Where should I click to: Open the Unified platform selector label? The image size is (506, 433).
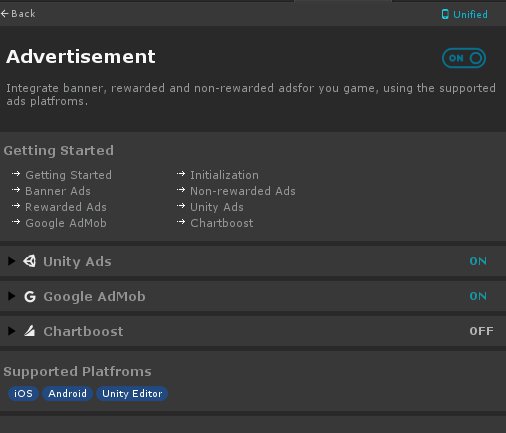470,14
